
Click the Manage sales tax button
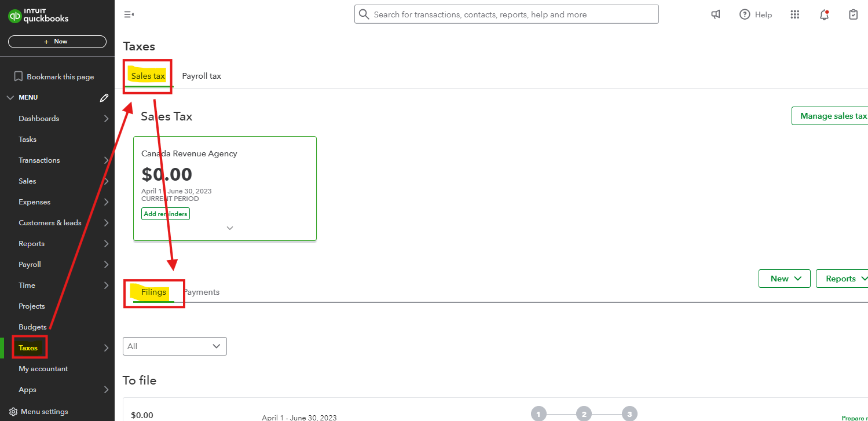click(x=830, y=116)
